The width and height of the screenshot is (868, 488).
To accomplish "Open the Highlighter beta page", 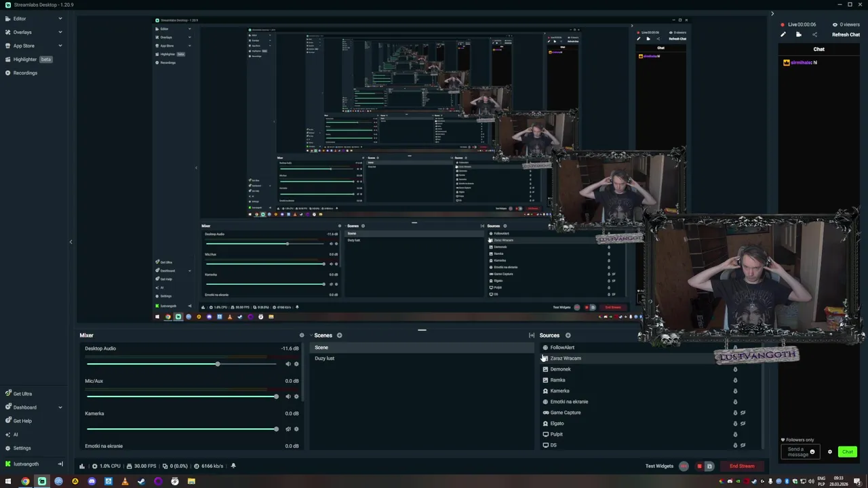I will pyautogui.click(x=28, y=59).
